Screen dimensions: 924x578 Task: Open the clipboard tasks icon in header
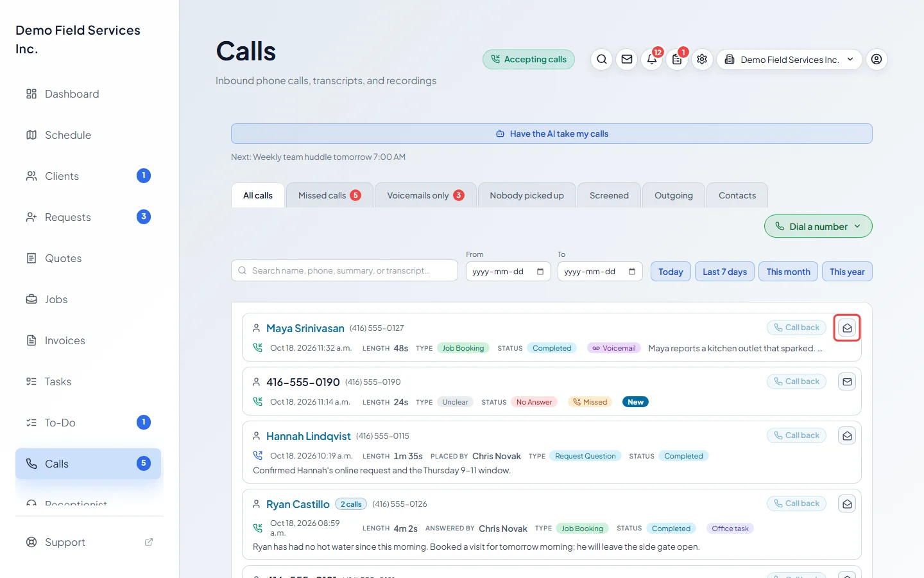(x=677, y=60)
